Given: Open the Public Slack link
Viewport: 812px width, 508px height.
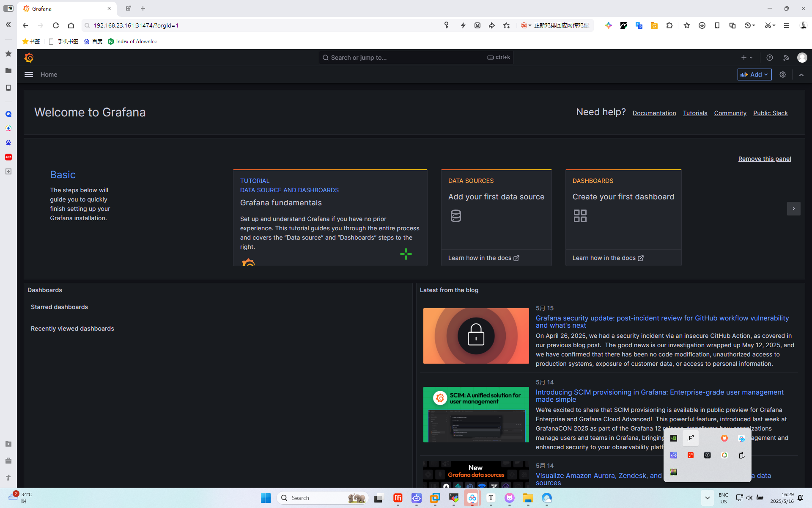Looking at the screenshot, I should click(x=770, y=113).
